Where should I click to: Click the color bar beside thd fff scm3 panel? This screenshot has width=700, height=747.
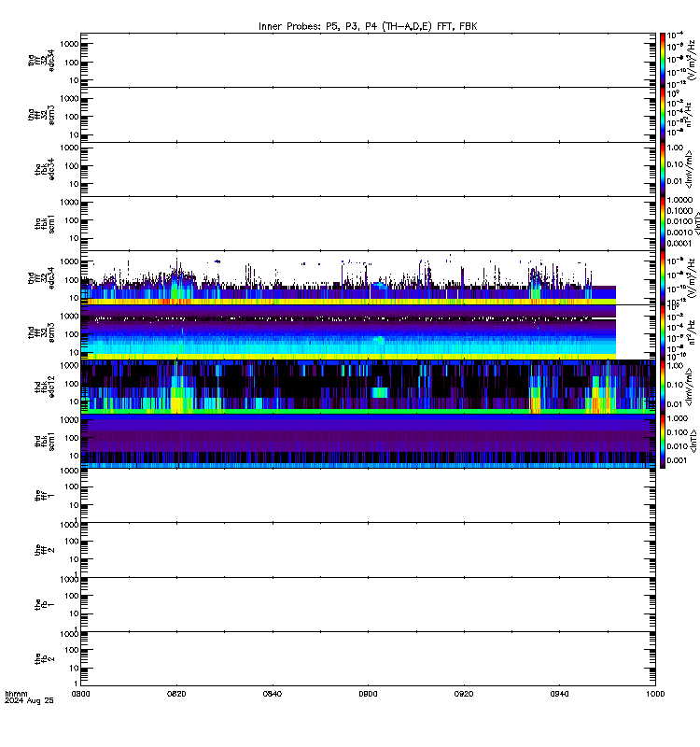(x=663, y=332)
